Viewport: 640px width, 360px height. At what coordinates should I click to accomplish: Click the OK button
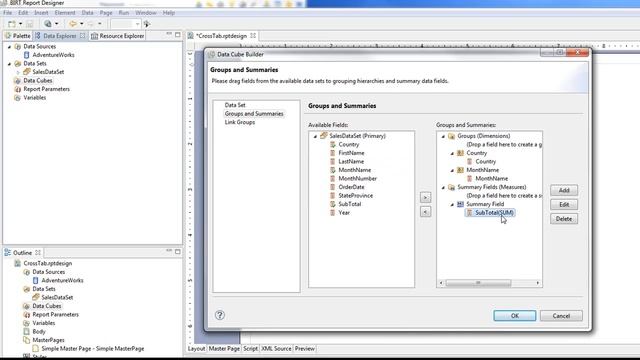click(515, 316)
